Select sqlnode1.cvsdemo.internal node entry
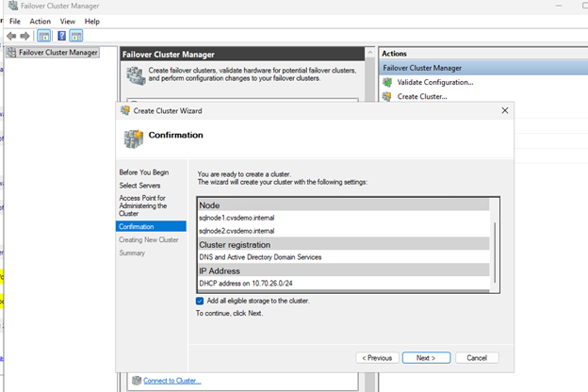This screenshot has height=392, width=588. coord(237,218)
